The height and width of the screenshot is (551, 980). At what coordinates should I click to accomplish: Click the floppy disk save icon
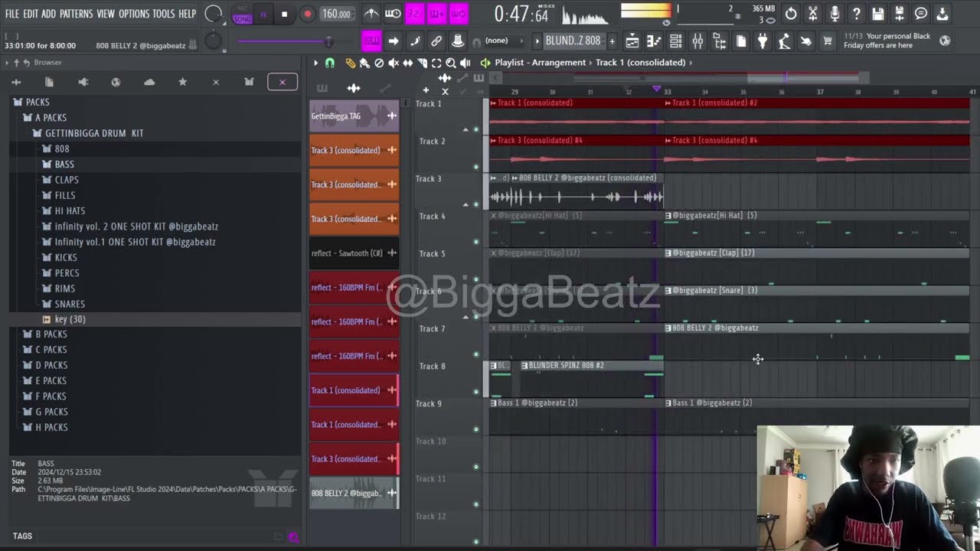(x=877, y=14)
